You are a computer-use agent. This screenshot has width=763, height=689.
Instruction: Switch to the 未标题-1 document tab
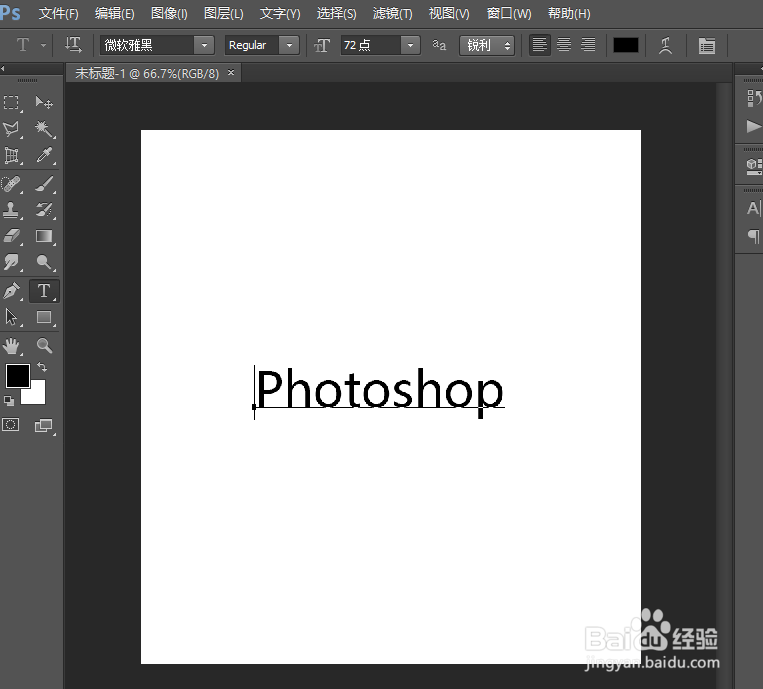click(147, 73)
